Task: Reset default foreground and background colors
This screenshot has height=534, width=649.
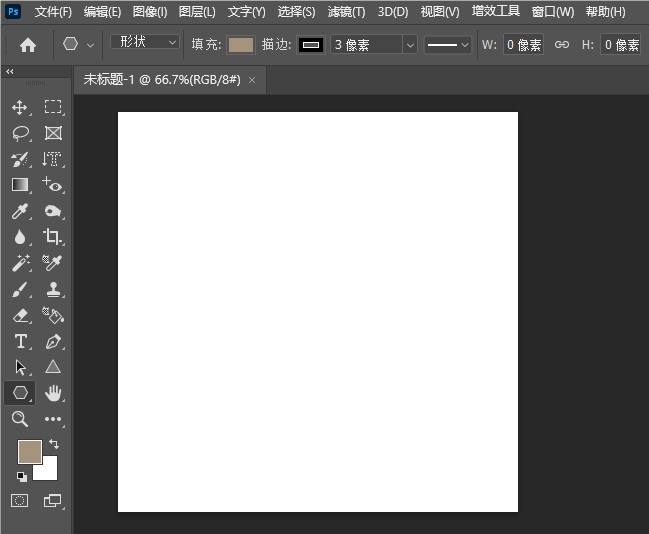Action: 22,477
